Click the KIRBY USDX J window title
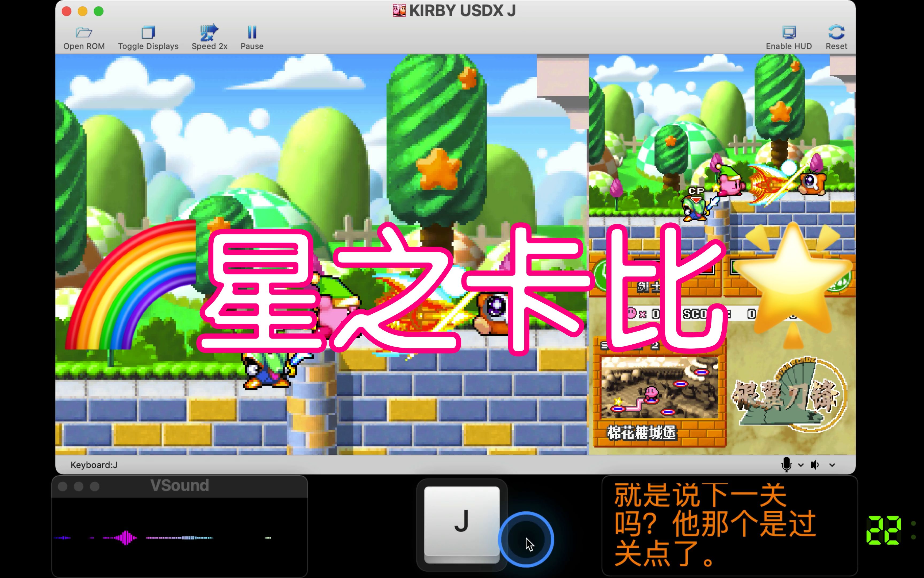924x578 pixels. [x=462, y=11]
